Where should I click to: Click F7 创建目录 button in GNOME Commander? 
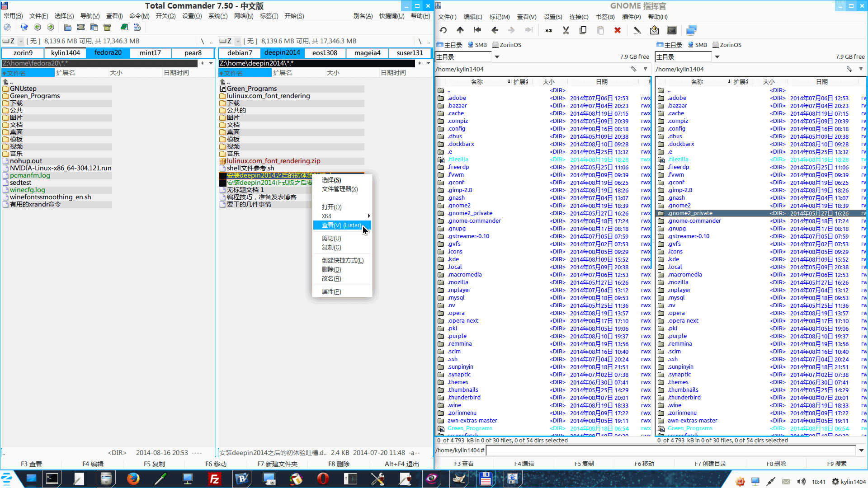click(x=710, y=464)
